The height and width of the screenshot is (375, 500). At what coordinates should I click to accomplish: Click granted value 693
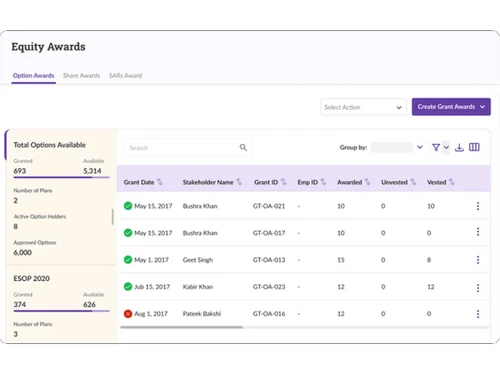(x=19, y=171)
